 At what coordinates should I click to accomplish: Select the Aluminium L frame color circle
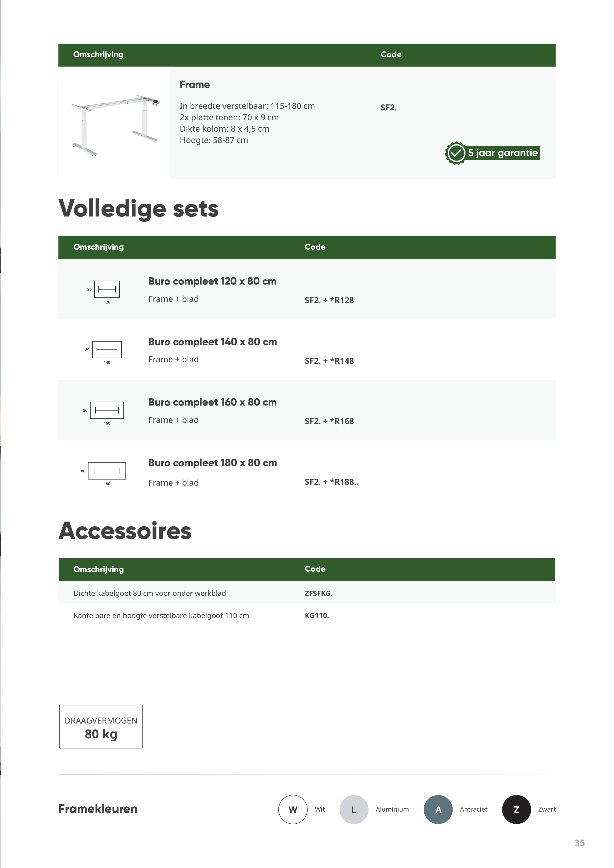pyautogui.click(x=354, y=809)
